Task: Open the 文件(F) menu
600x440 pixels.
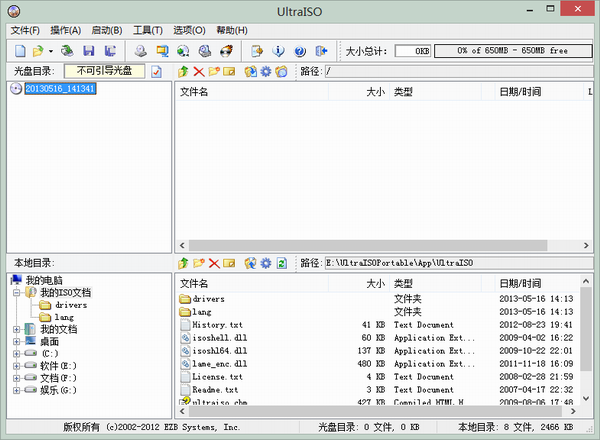Action: (x=25, y=30)
